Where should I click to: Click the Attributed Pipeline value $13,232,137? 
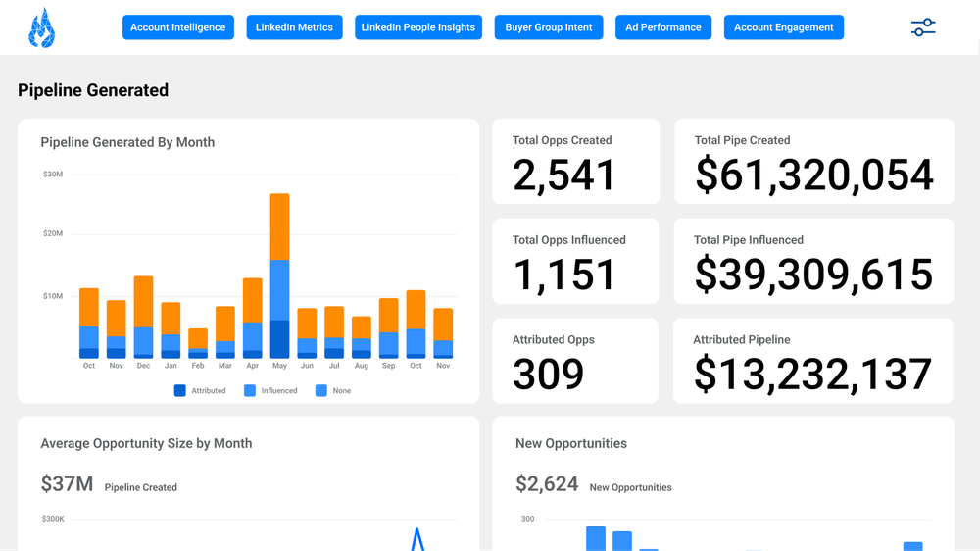tap(813, 375)
